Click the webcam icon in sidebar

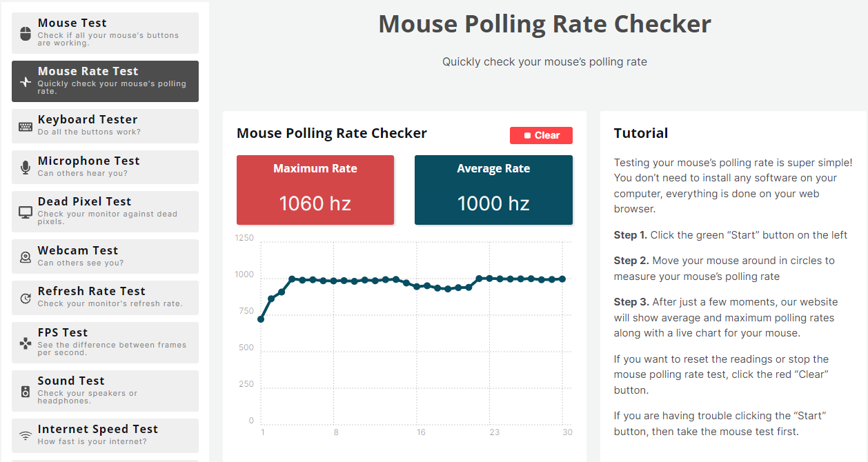26,257
